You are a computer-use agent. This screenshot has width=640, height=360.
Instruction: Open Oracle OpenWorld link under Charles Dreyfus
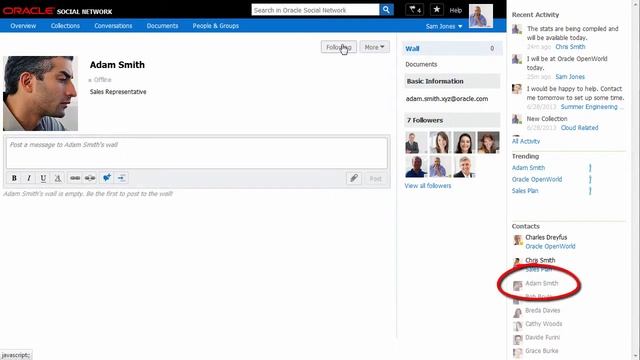(550, 247)
